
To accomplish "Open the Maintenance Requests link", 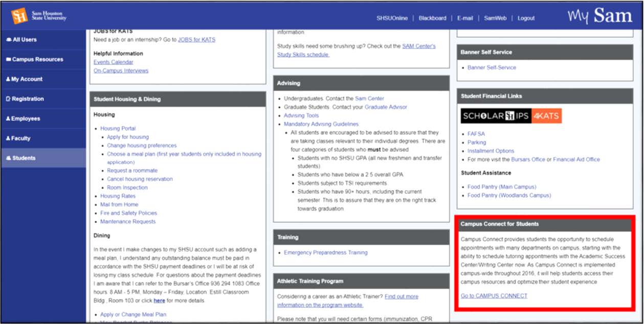I will click(x=128, y=222).
